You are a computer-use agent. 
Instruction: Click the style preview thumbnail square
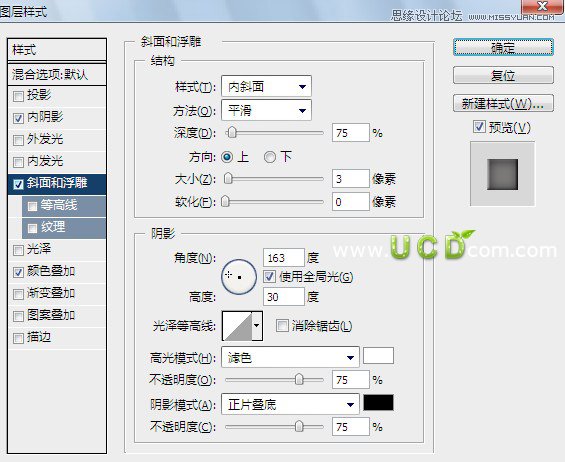pos(503,174)
